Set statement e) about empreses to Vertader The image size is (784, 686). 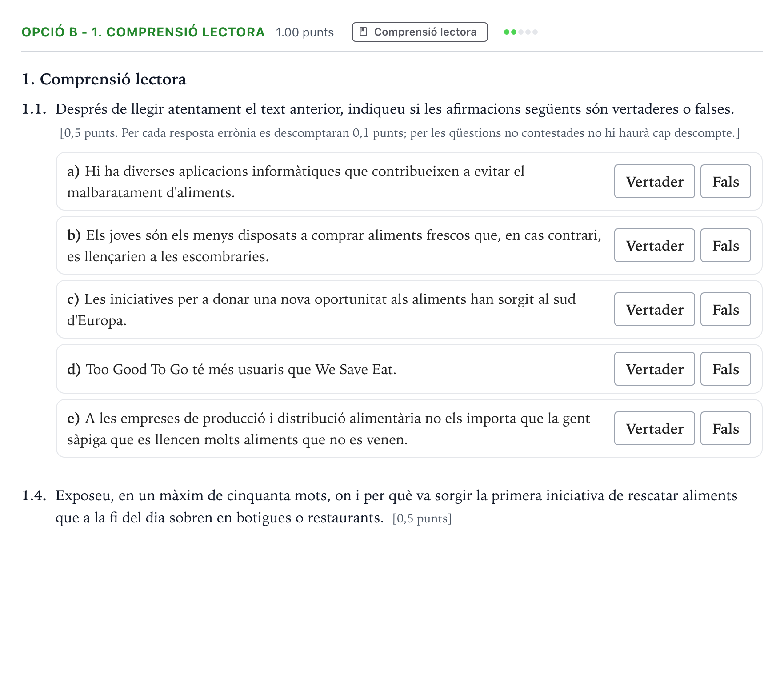coord(654,428)
